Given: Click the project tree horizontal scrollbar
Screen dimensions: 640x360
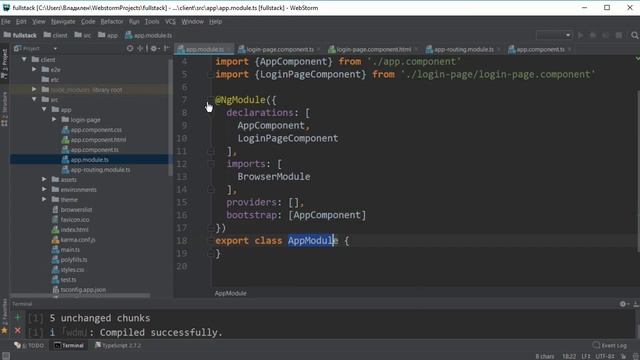Looking at the screenshot, I should [80, 296].
